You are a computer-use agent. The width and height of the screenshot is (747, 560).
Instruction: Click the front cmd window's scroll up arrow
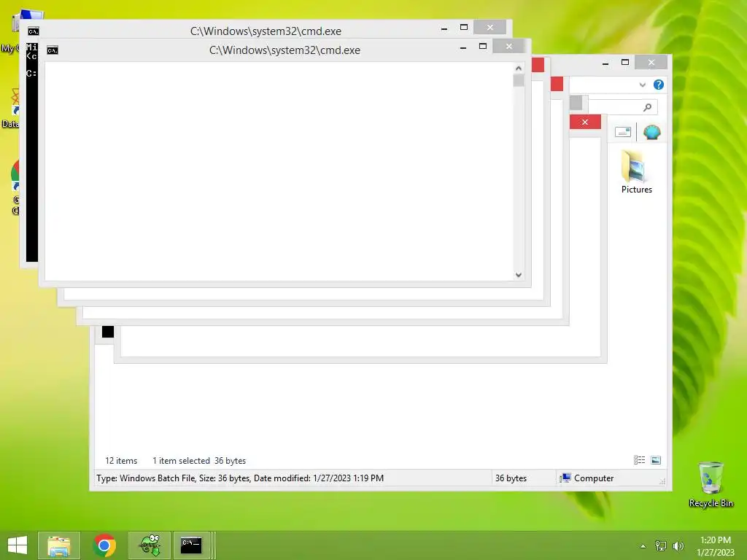pos(519,68)
